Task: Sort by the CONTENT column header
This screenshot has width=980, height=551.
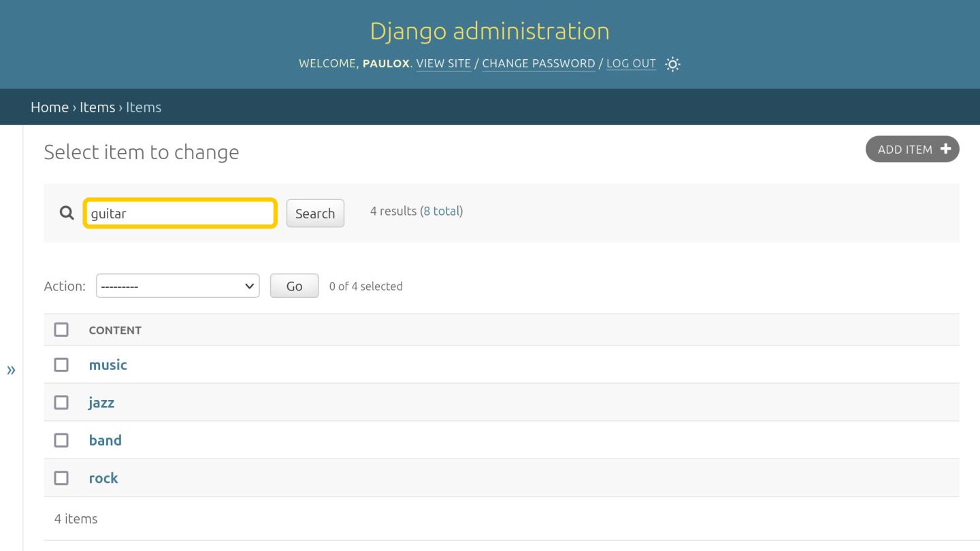Action: (x=115, y=330)
